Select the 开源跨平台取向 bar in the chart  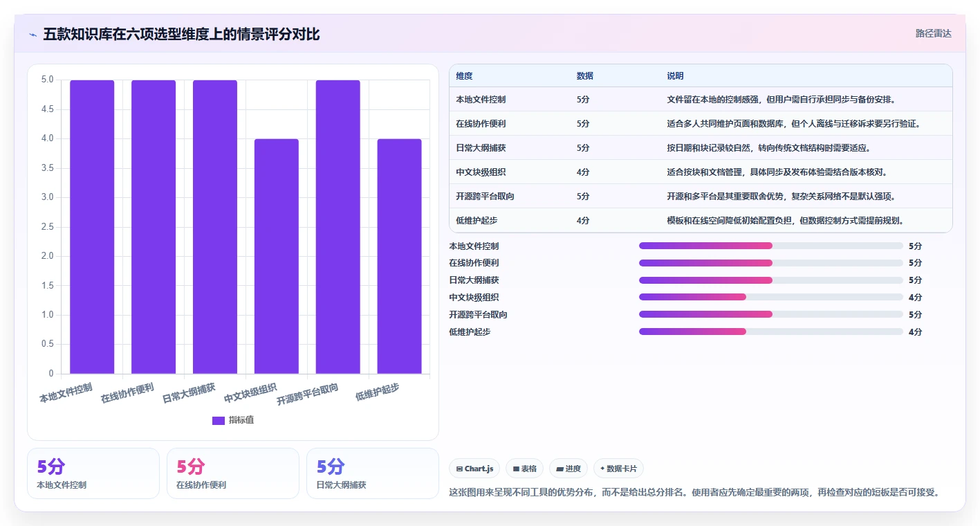click(338, 227)
